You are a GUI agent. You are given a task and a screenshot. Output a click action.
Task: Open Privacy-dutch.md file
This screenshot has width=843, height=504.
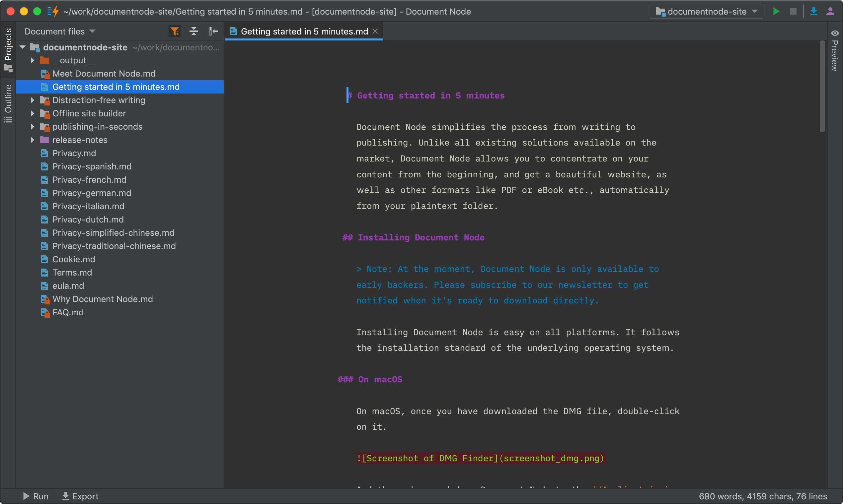pos(120,220)
